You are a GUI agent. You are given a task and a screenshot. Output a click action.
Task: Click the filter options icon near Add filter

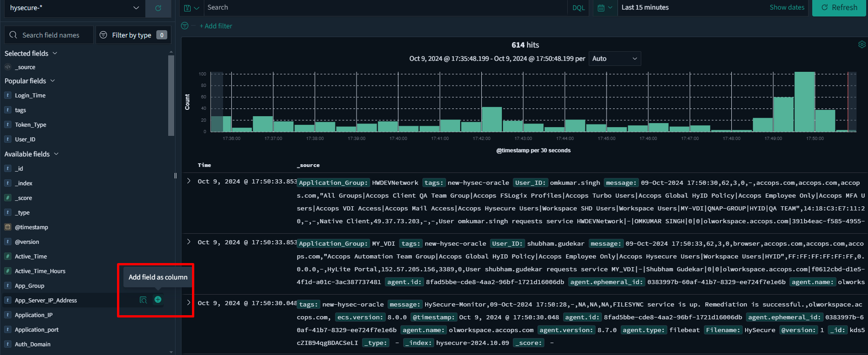click(x=185, y=26)
